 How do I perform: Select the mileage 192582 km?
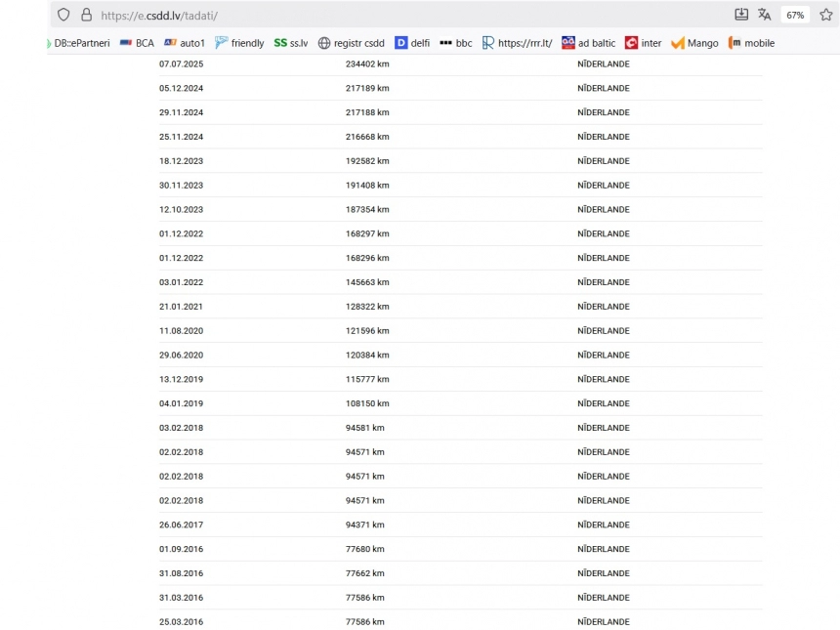pyautogui.click(x=367, y=161)
